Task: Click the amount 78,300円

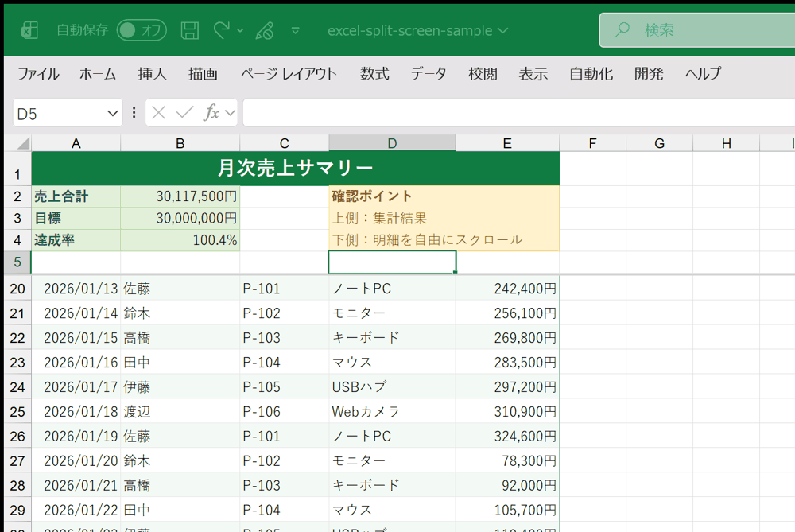Action: [507, 461]
